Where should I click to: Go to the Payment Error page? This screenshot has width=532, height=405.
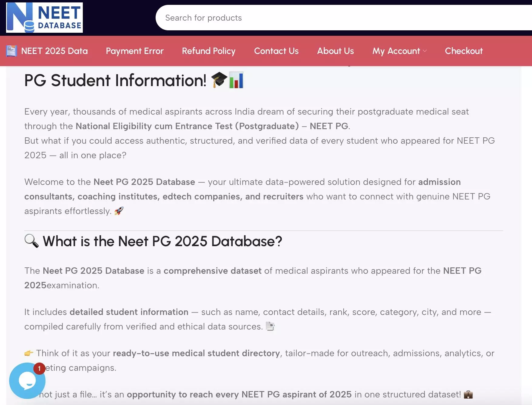pos(135,51)
